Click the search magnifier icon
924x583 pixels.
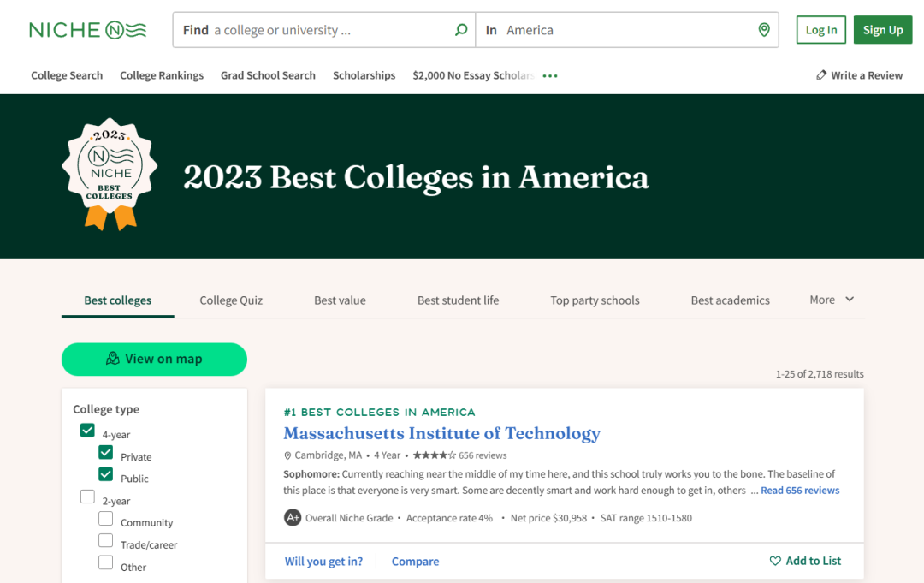pos(461,30)
